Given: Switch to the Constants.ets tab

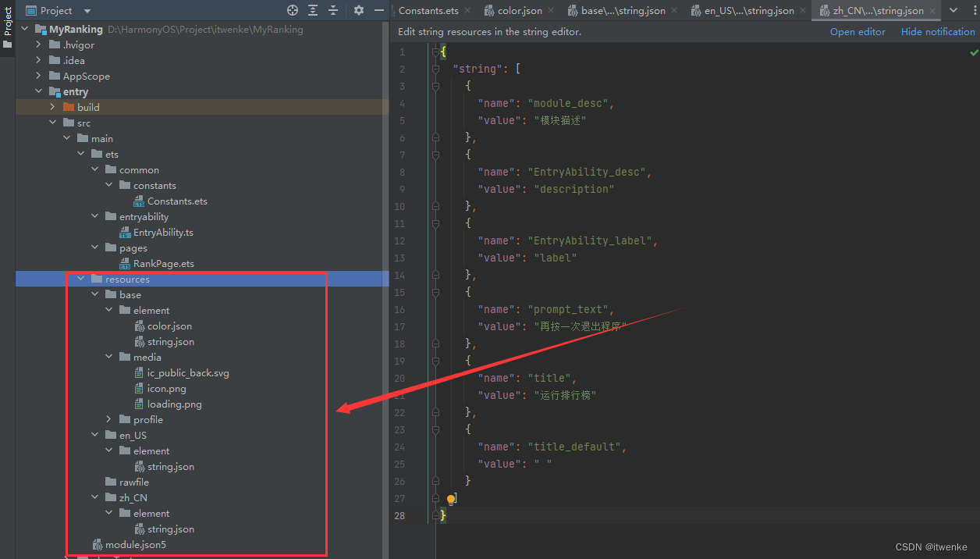Looking at the screenshot, I should coord(428,10).
